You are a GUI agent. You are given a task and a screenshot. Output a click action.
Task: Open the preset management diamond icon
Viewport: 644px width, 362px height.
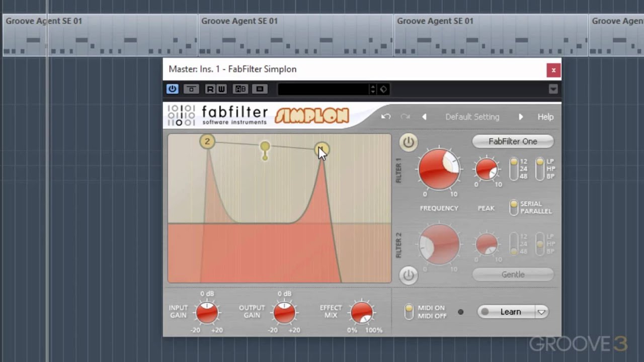click(383, 89)
